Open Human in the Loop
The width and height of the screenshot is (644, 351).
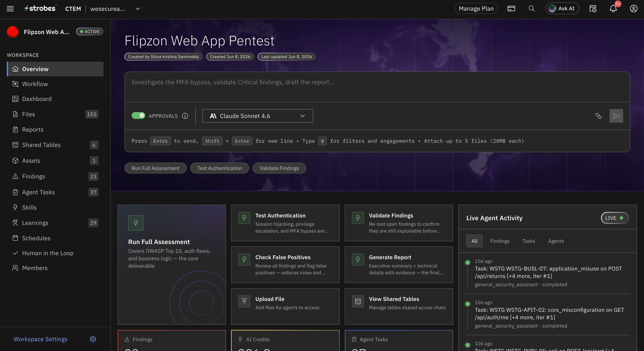click(55, 253)
